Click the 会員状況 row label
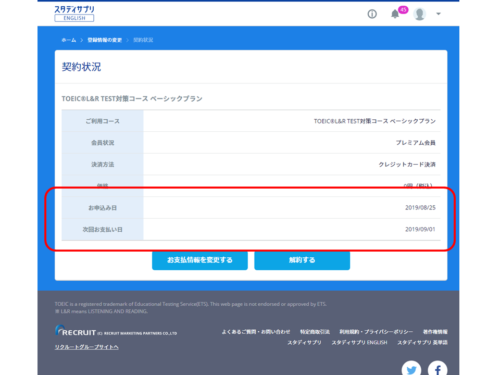This screenshot has width=500, height=375. click(x=103, y=143)
